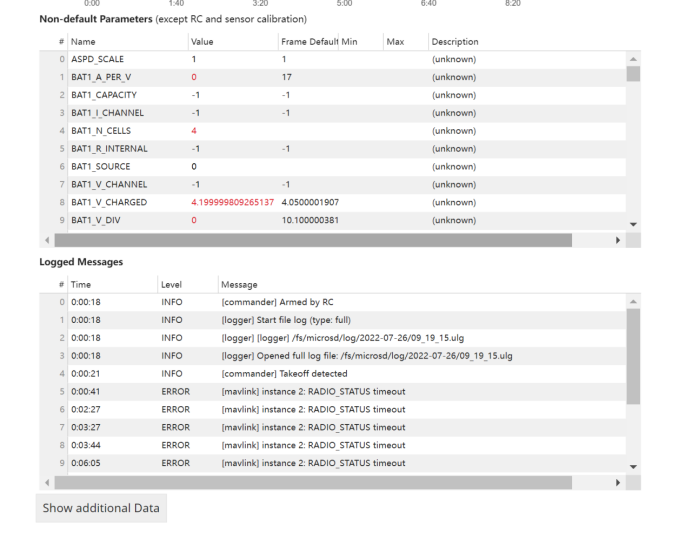Click Logged Messages scroll up arrow
This screenshot has height=540, width=692.
(633, 301)
